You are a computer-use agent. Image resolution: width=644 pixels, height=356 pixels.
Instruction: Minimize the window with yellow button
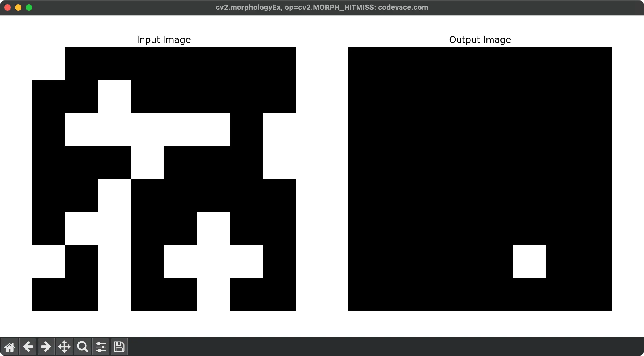[18, 8]
